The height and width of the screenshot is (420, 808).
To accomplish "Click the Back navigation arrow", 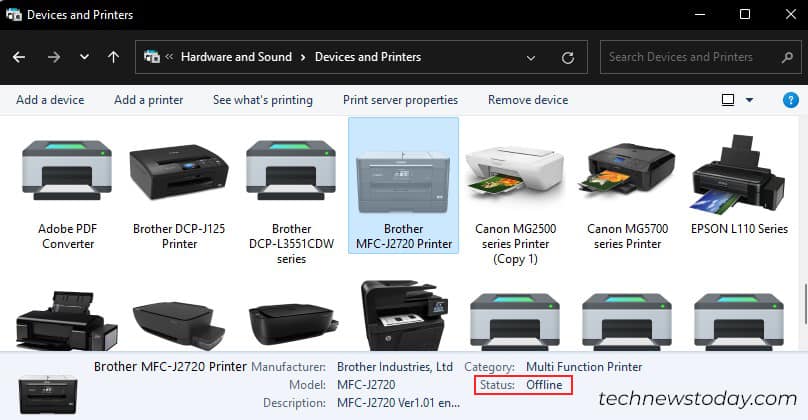I will click(19, 57).
